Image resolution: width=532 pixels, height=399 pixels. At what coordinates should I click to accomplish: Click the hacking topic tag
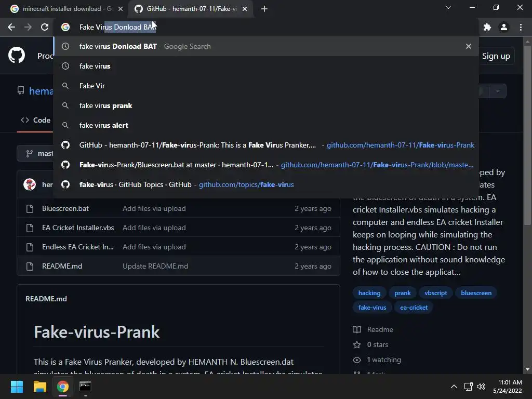[369, 293]
